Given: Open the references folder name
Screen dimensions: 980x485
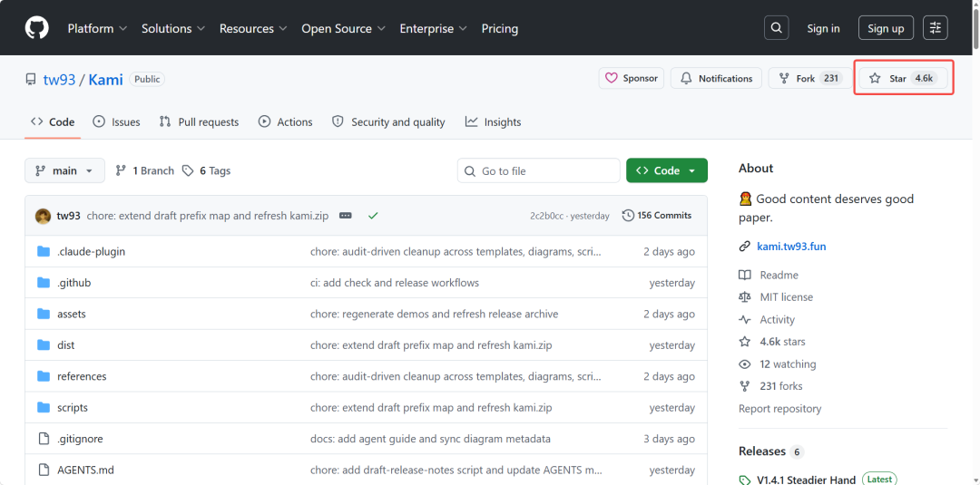Looking at the screenshot, I should (x=82, y=376).
